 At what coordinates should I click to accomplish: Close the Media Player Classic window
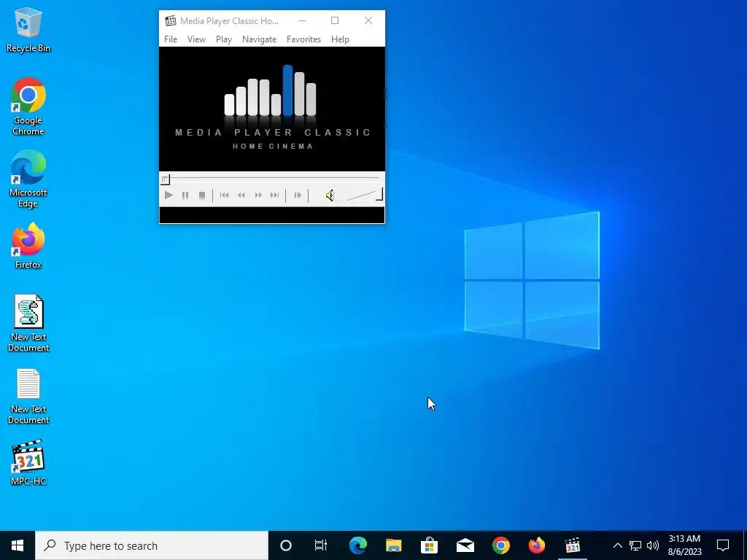pyautogui.click(x=368, y=21)
